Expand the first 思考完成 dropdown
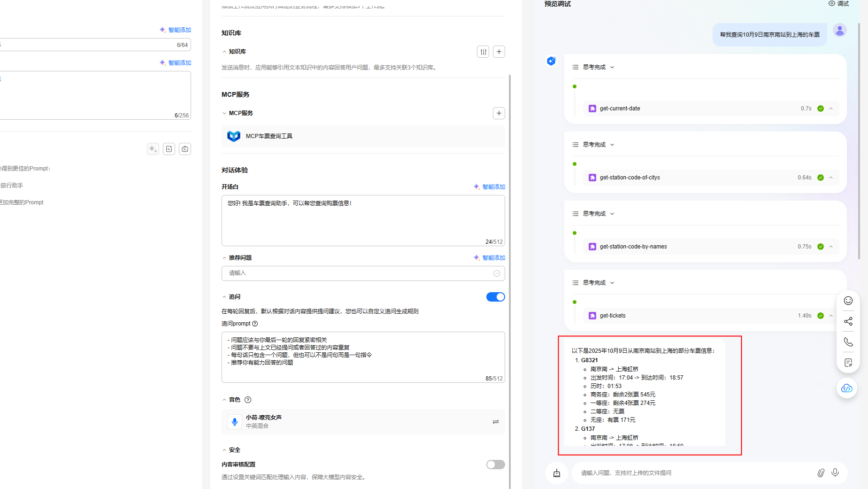868x489 pixels. click(x=612, y=67)
